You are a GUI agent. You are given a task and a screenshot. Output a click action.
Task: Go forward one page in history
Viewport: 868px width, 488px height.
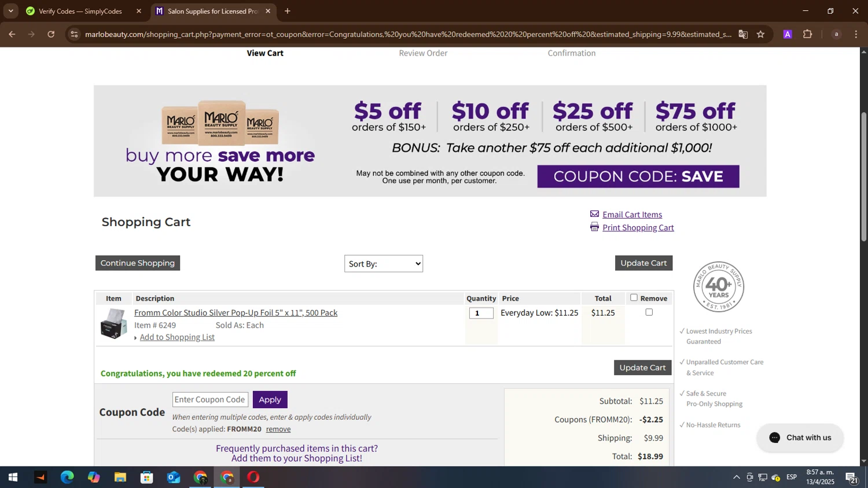(x=31, y=34)
